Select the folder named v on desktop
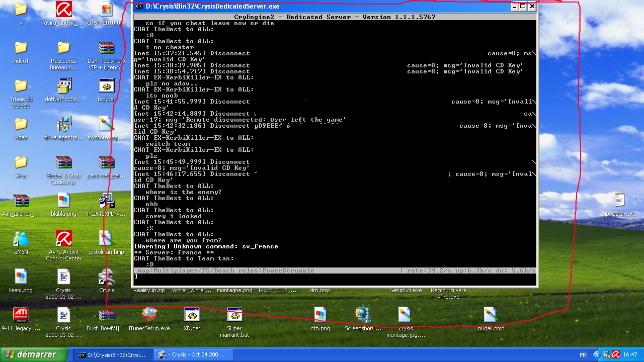 pyautogui.click(x=21, y=9)
